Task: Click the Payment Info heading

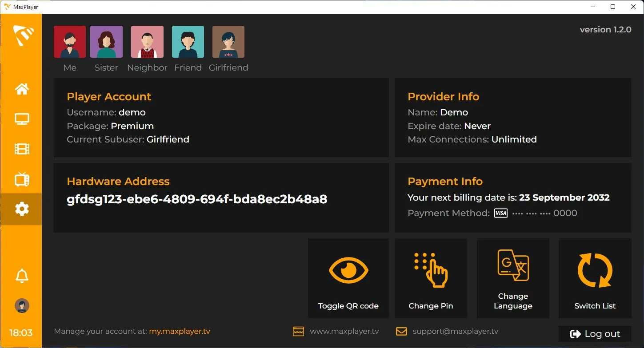Action: pyautogui.click(x=445, y=181)
